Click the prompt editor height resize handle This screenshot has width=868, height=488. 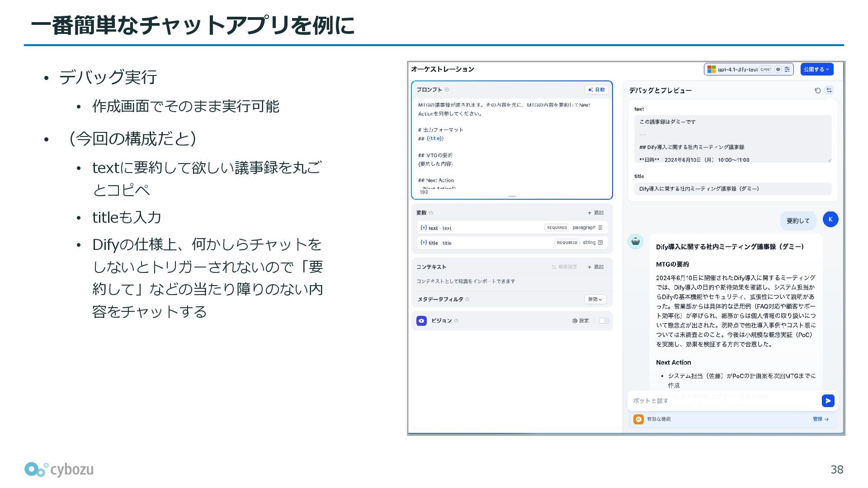pos(512,197)
